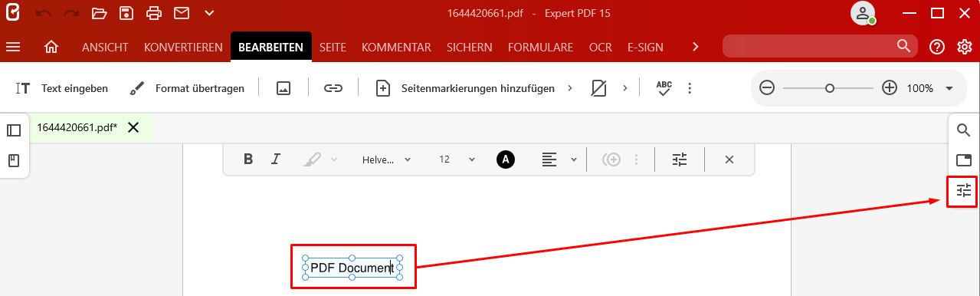980x296 pixels.
Task: Click the grayed add-link plus icon
Action: (x=611, y=160)
